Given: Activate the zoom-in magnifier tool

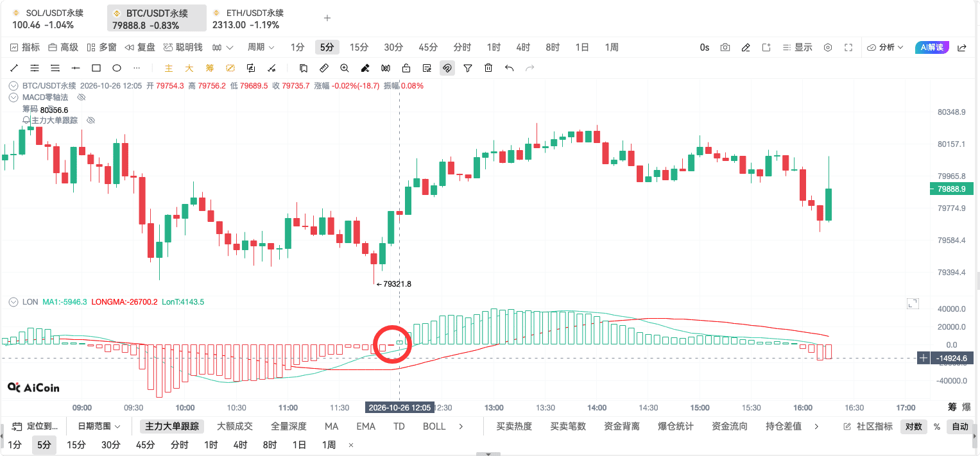Looking at the screenshot, I should coord(345,68).
